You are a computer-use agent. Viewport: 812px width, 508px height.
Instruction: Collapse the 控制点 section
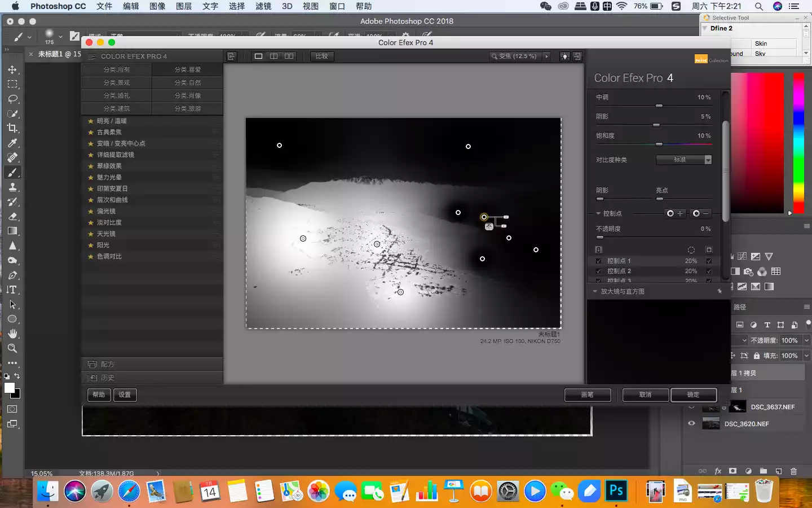598,213
